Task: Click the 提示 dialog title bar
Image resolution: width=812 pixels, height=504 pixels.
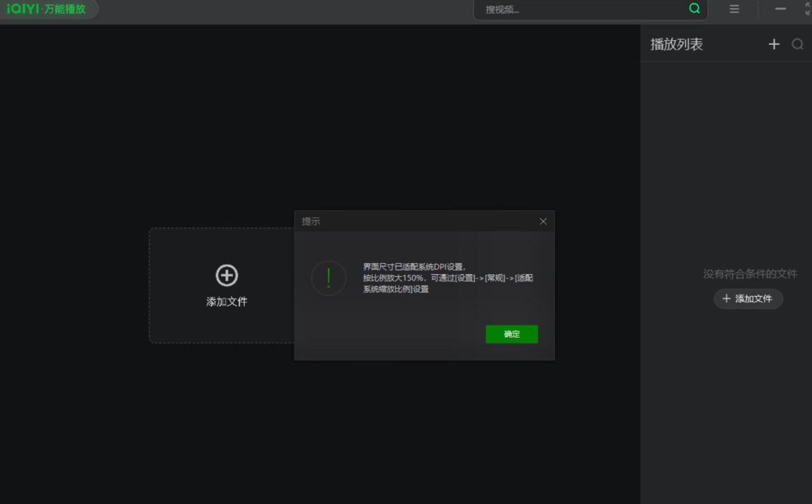Action: (x=415, y=222)
